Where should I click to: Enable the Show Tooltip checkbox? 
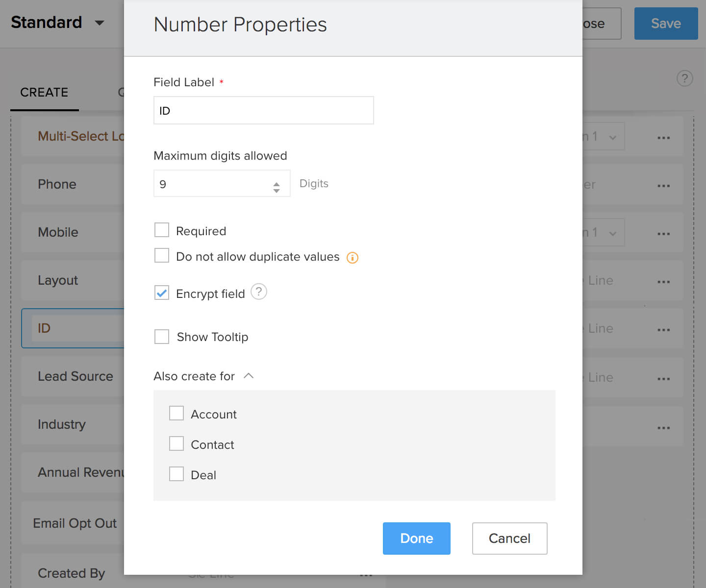point(162,337)
